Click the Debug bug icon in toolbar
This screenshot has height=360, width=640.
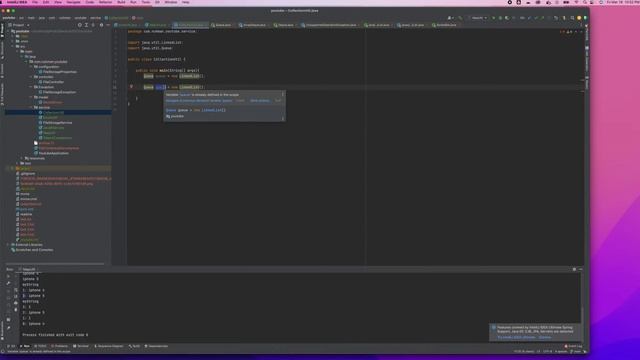point(500,18)
